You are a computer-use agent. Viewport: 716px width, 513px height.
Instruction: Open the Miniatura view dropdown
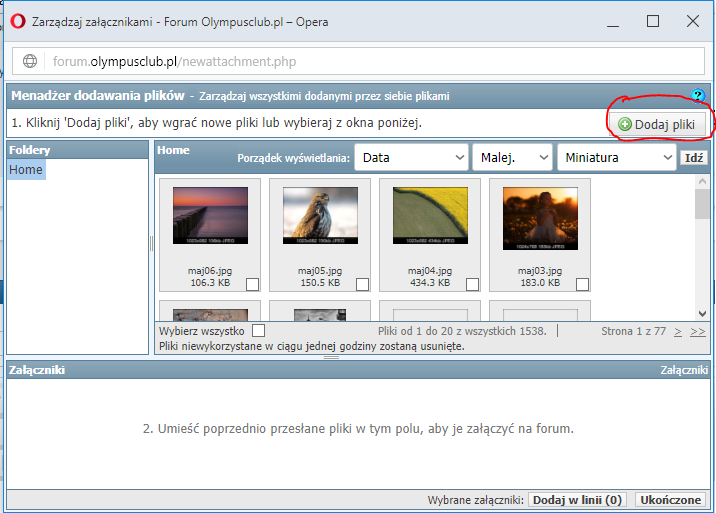coord(617,157)
